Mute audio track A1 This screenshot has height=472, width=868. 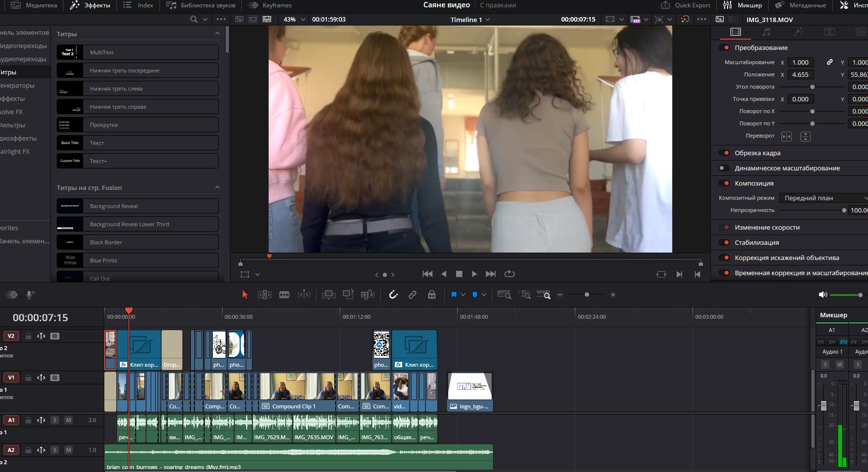coord(69,420)
